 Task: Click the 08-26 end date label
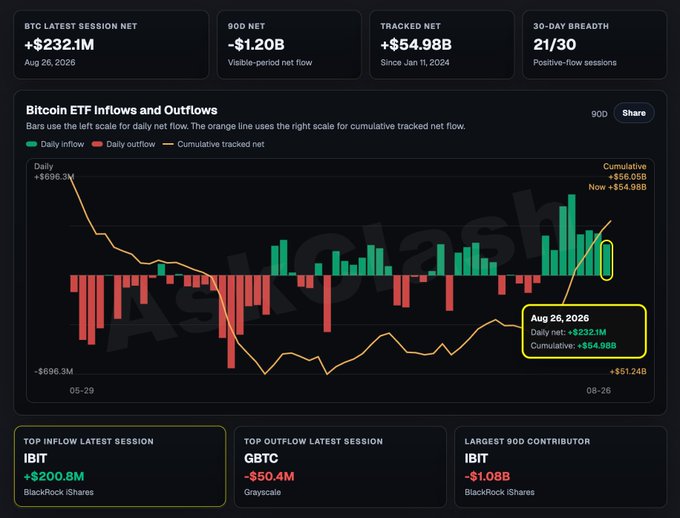[x=598, y=390]
